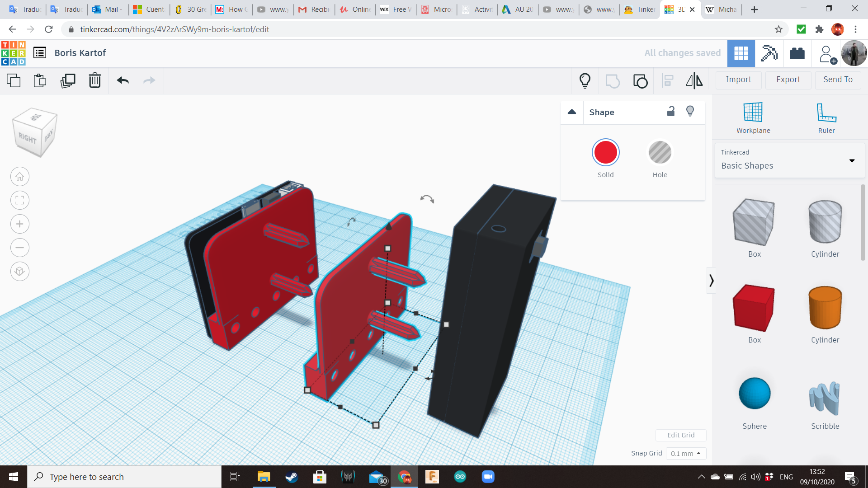868x488 pixels.
Task: Toggle the hide-shape lightbulb in Shape panel
Action: pyautogui.click(x=690, y=112)
